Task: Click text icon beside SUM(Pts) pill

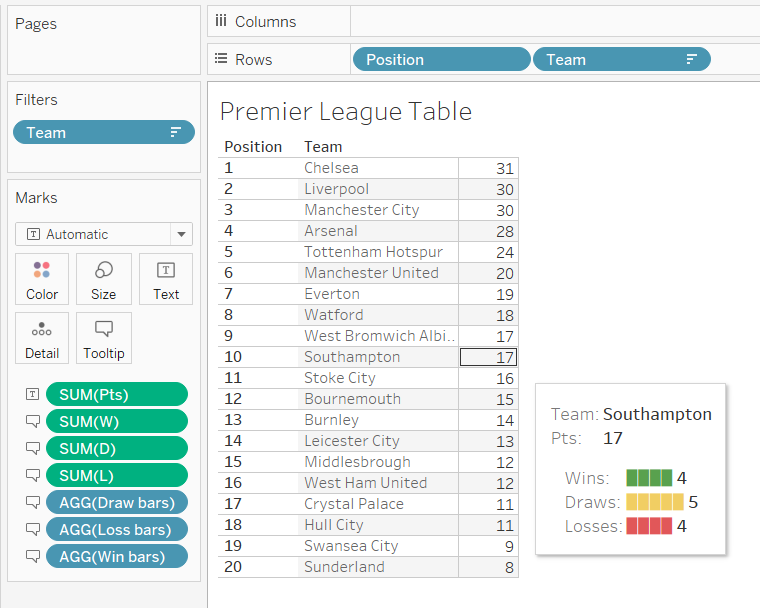Action: click(33, 394)
